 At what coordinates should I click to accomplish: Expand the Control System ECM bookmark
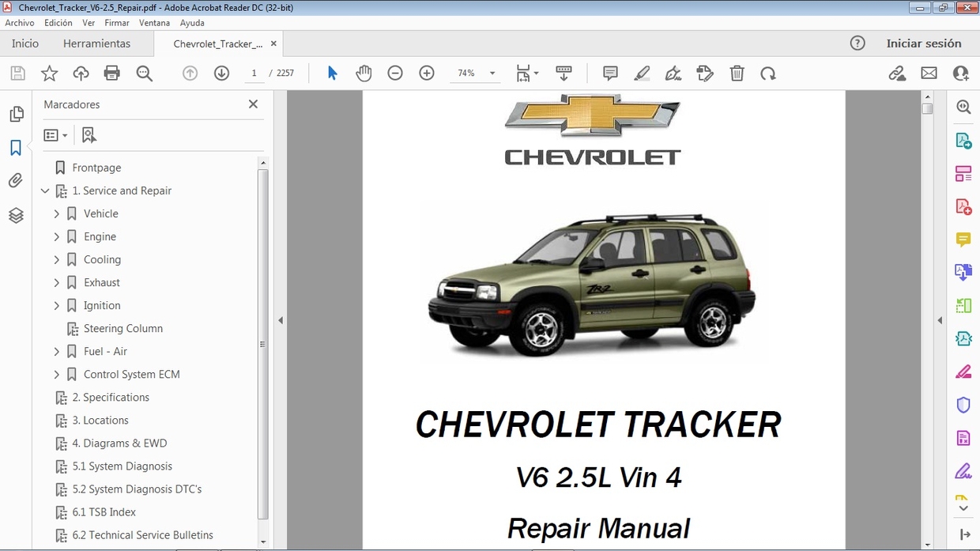(x=56, y=374)
